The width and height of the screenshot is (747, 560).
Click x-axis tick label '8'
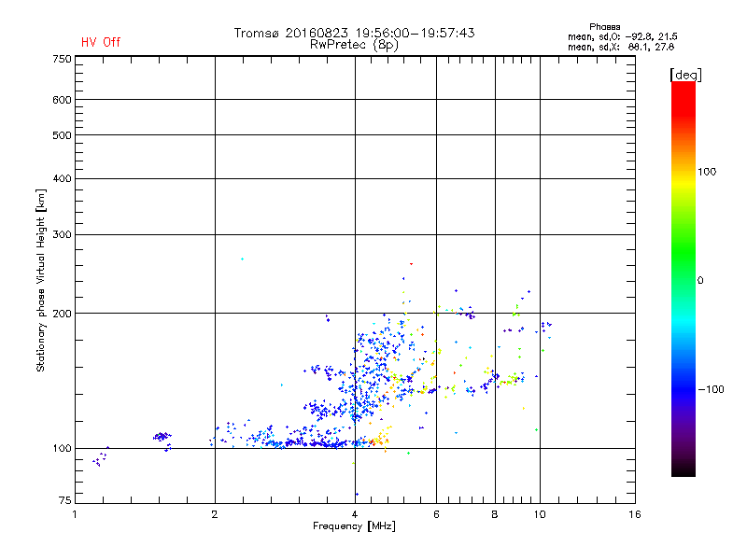[x=495, y=514]
